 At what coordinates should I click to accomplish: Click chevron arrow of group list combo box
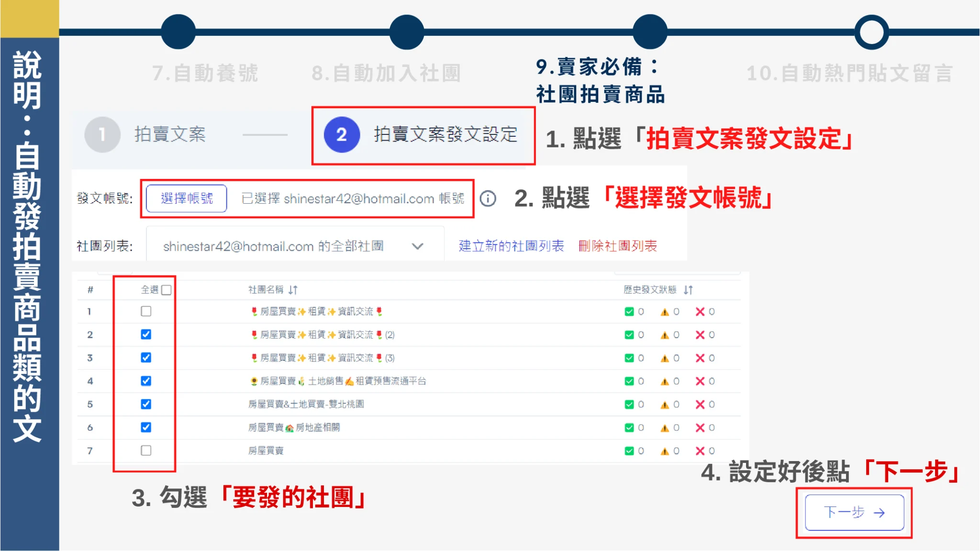(x=418, y=246)
